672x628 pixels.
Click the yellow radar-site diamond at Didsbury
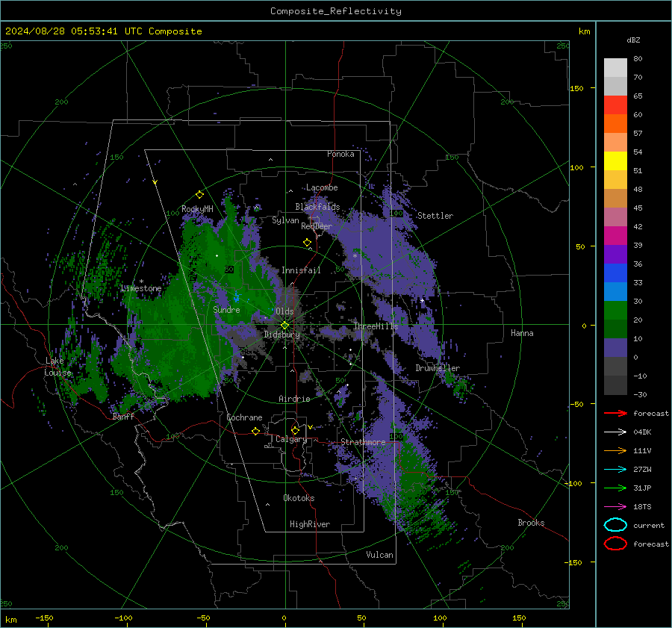coord(284,326)
